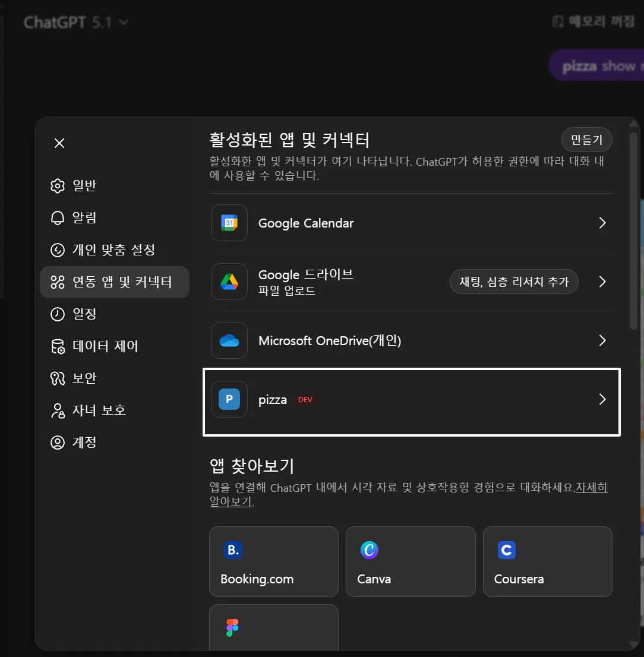This screenshot has width=644, height=657.
Task: Select the 데이터 제어 tab
Action: [115, 346]
